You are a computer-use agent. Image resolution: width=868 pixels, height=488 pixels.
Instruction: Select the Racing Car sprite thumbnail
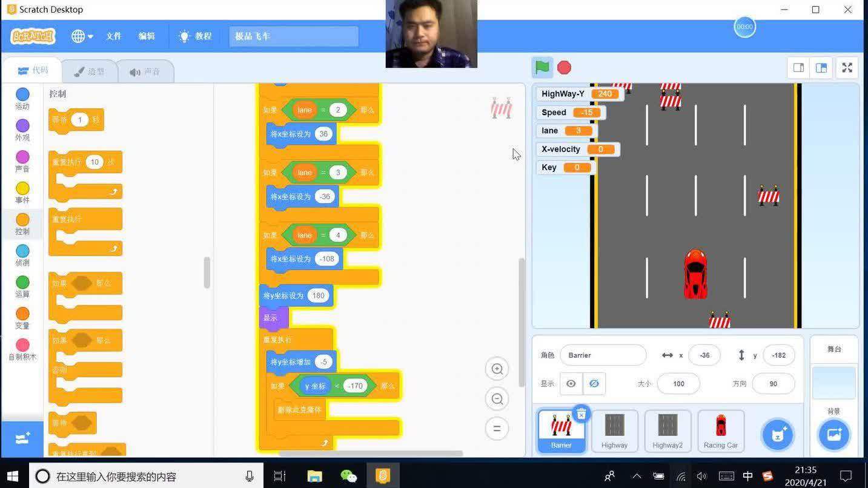point(721,430)
